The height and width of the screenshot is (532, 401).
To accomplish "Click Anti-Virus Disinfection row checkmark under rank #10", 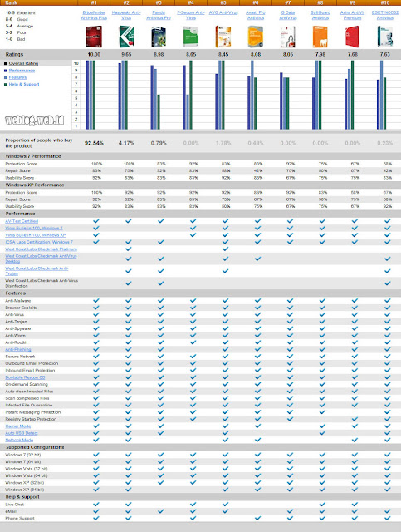I will (388, 283).
